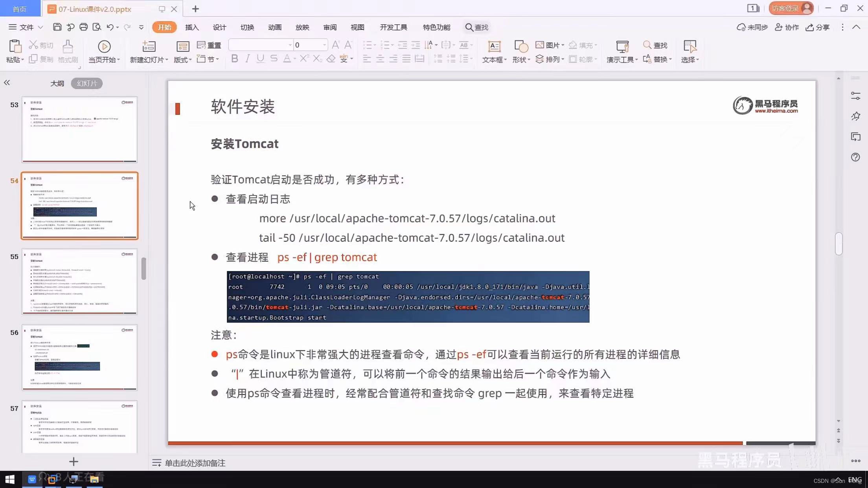Open the 演示工具 presentation tools button

point(622,51)
